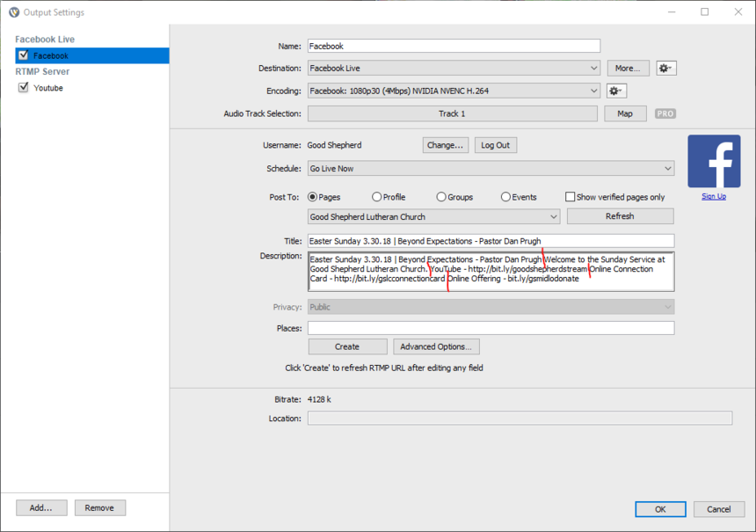Open the Destination dropdown

454,68
